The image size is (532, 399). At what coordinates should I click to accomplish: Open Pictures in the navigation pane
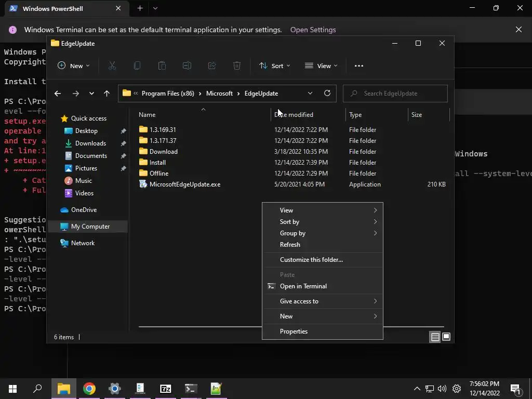(x=86, y=168)
